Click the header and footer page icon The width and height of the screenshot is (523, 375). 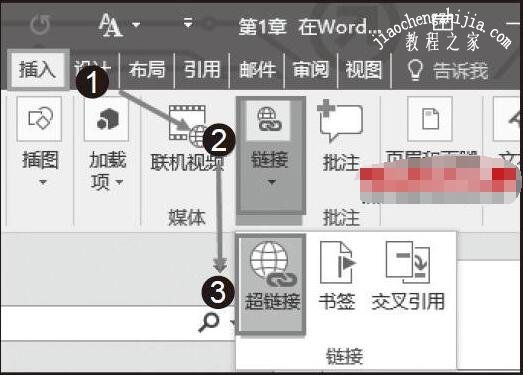pos(430,119)
